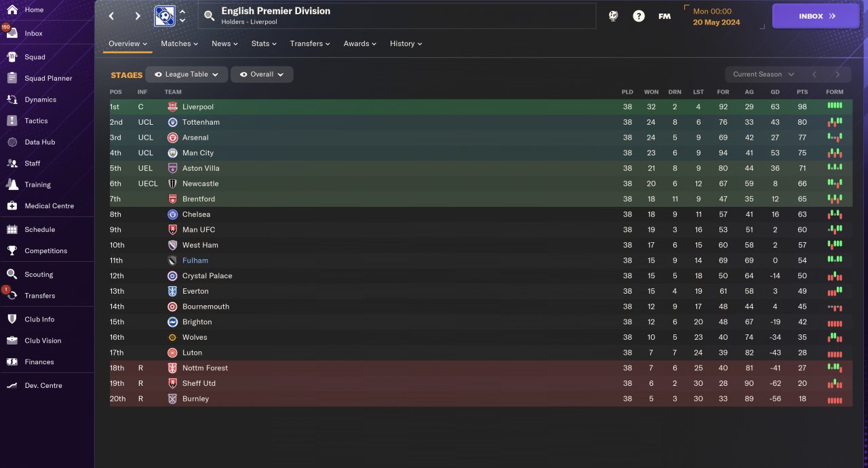Click the FM logo icon
Screen dimensions: 868x468
665,16
